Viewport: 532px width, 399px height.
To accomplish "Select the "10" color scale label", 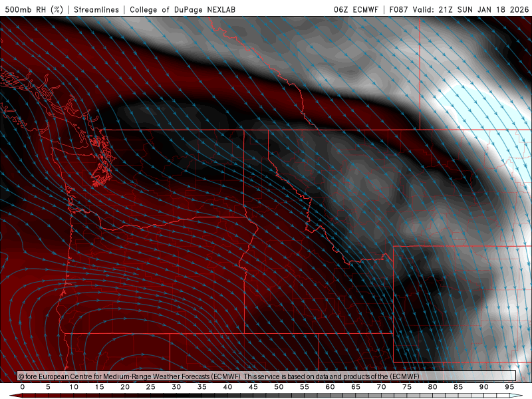I will 74,387.
